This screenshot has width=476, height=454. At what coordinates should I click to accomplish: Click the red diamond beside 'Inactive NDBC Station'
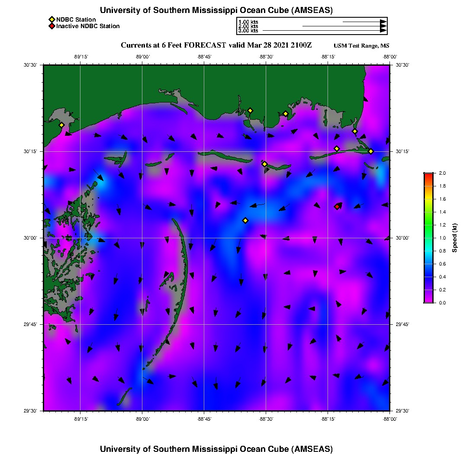(x=52, y=26)
